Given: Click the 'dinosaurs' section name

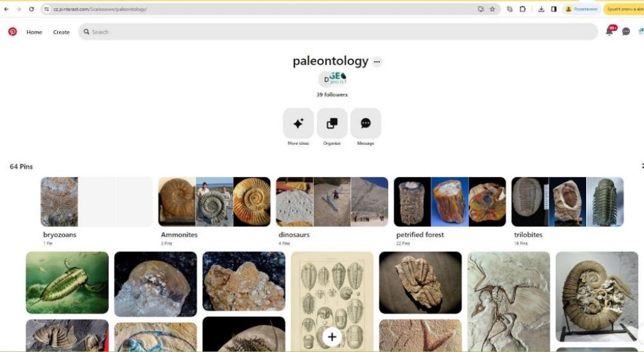Looking at the screenshot, I should point(294,235).
